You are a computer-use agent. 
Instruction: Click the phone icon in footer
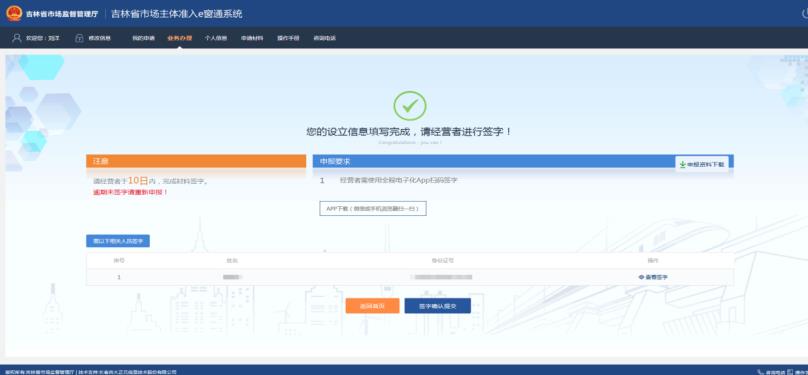click(761, 371)
